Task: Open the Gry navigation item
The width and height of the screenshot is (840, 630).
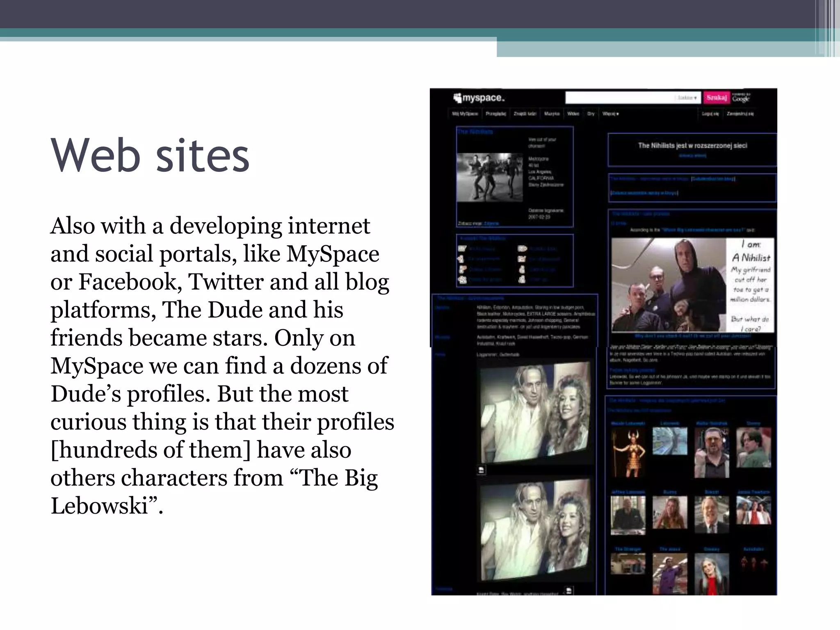Action: point(591,114)
